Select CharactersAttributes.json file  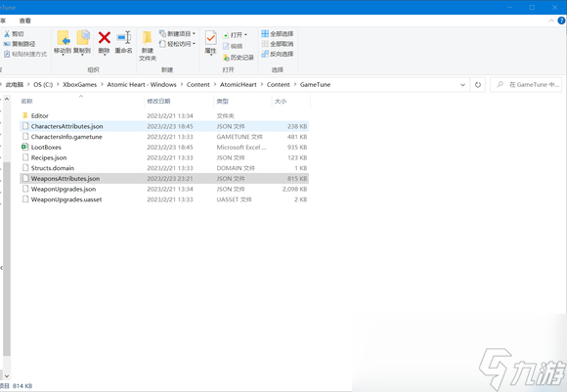[x=164, y=126]
